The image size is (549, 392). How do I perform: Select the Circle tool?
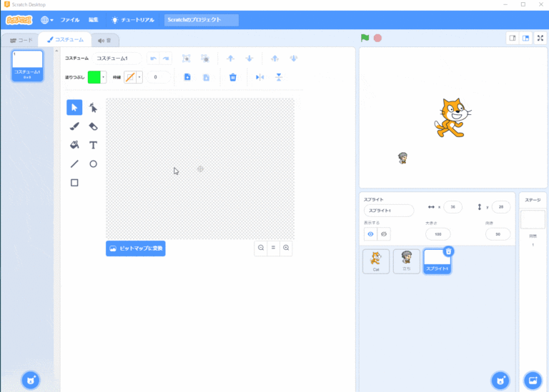(x=93, y=164)
